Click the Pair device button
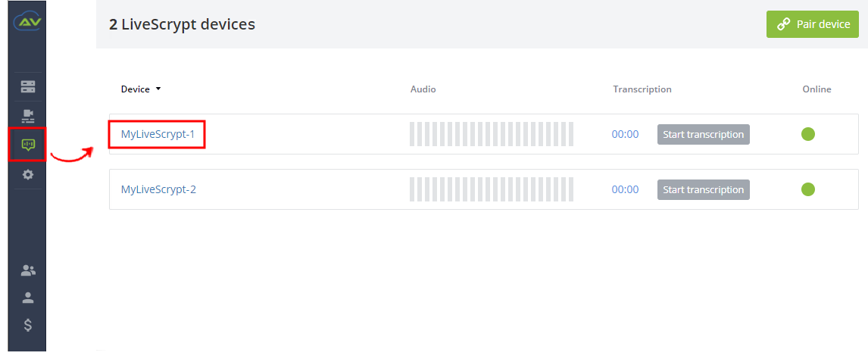The height and width of the screenshot is (359, 868). pyautogui.click(x=813, y=24)
